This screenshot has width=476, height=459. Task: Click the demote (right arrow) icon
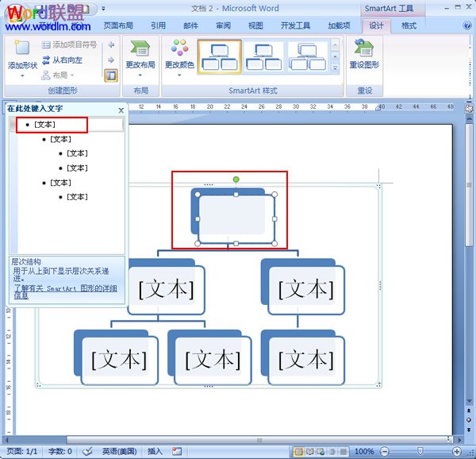point(111,60)
